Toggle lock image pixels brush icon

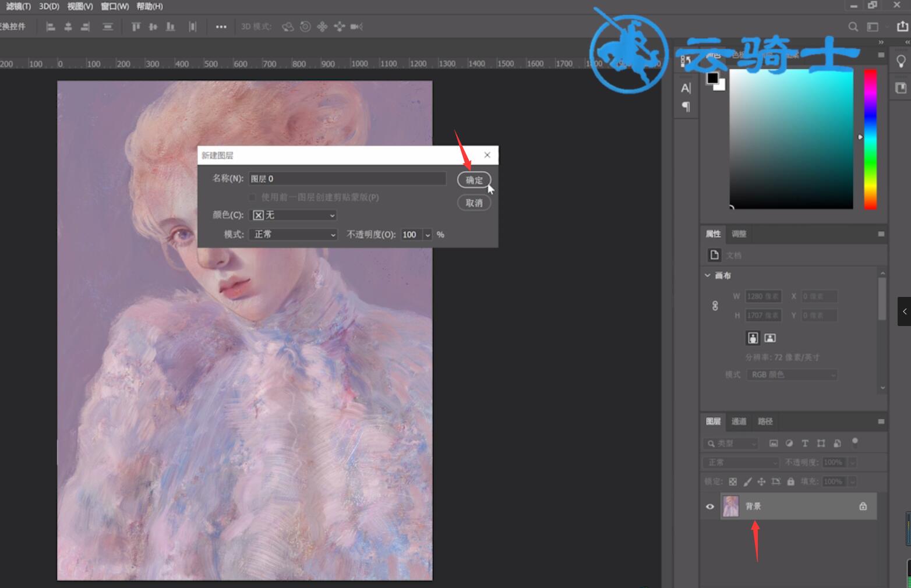(747, 481)
